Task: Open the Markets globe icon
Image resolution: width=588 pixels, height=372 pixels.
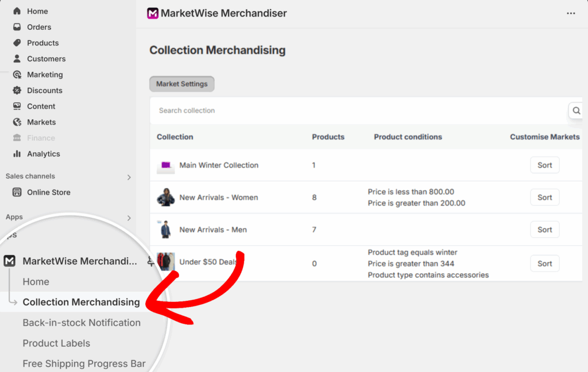Action: [16, 122]
